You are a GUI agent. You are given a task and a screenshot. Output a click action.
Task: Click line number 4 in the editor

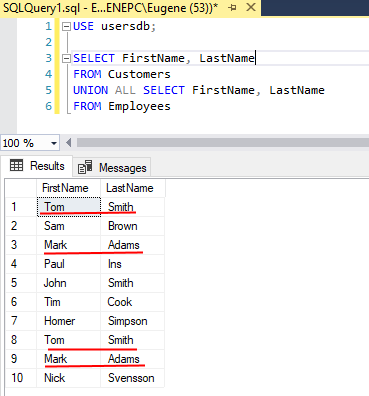click(x=49, y=74)
